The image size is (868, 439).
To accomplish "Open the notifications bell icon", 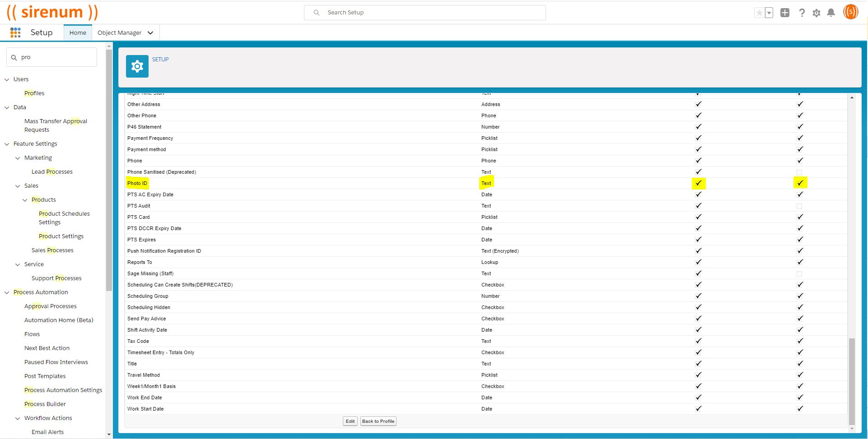I will [831, 13].
